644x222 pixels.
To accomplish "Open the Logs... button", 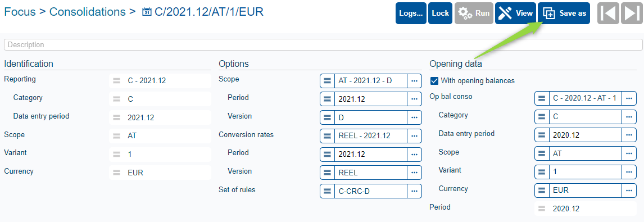I will (411, 13).
